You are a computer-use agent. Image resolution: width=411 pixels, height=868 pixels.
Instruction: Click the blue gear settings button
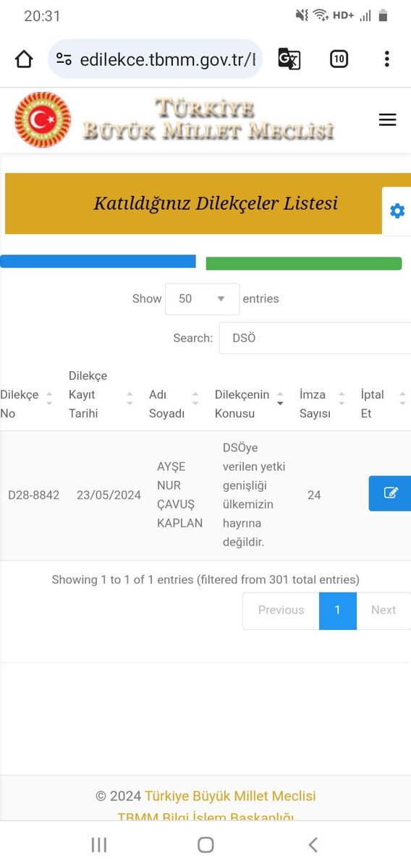tap(397, 211)
